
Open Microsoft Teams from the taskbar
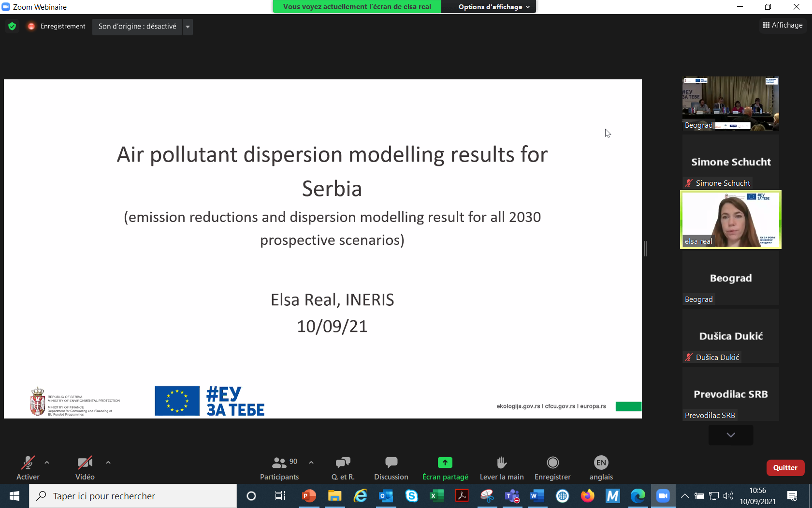pyautogui.click(x=512, y=496)
